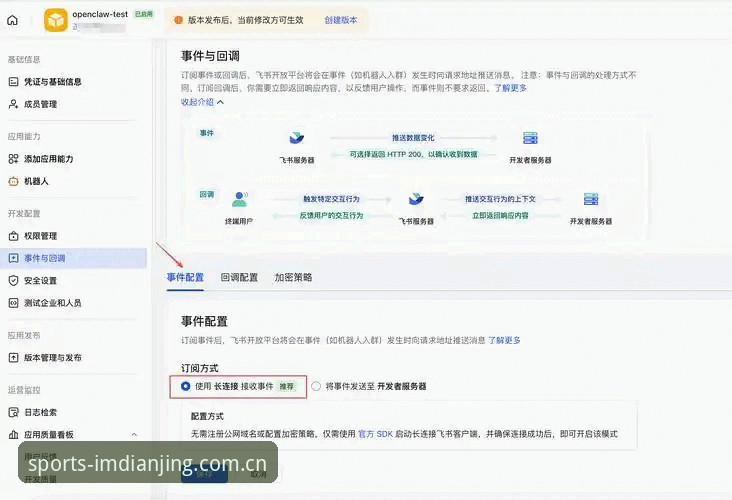This screenshot has height=500, width=732.
Task: Click the 立即返回响应内容 label
Action: pyautogui.click(x=500, y=215)
